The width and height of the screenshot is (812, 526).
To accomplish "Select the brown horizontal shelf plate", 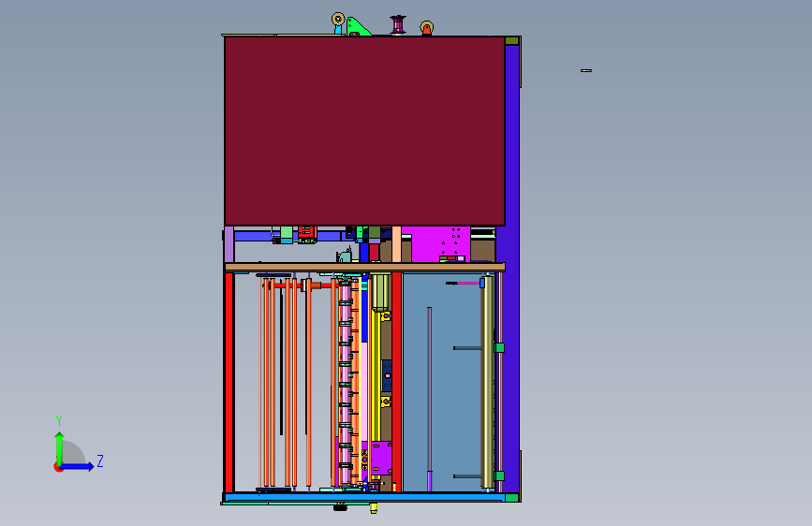I will pos(364,267).
